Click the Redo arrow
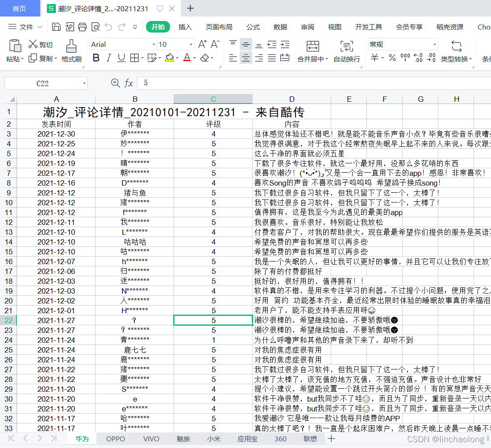This screenshot has width=491, height=448. click(121, 27)
